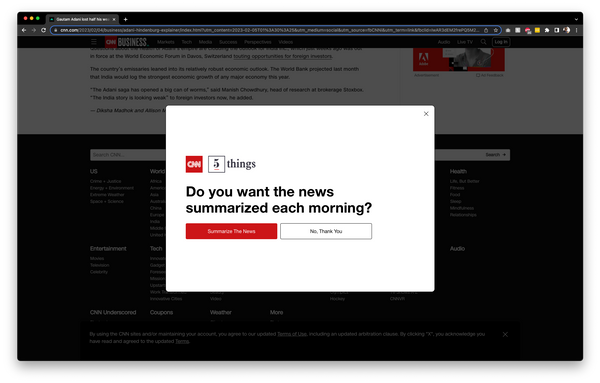This screenshot has width=600, height=383.
Task: Open the Markets nav item
Action: (166, 42)
